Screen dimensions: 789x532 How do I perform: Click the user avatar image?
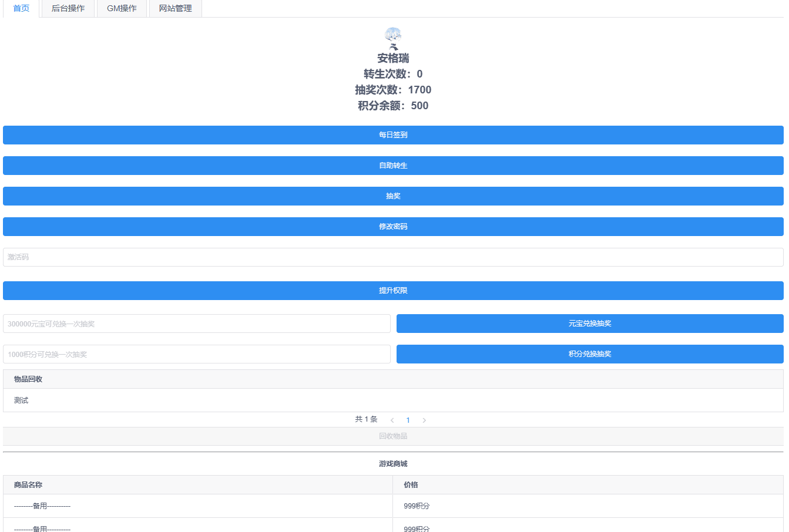392,38
